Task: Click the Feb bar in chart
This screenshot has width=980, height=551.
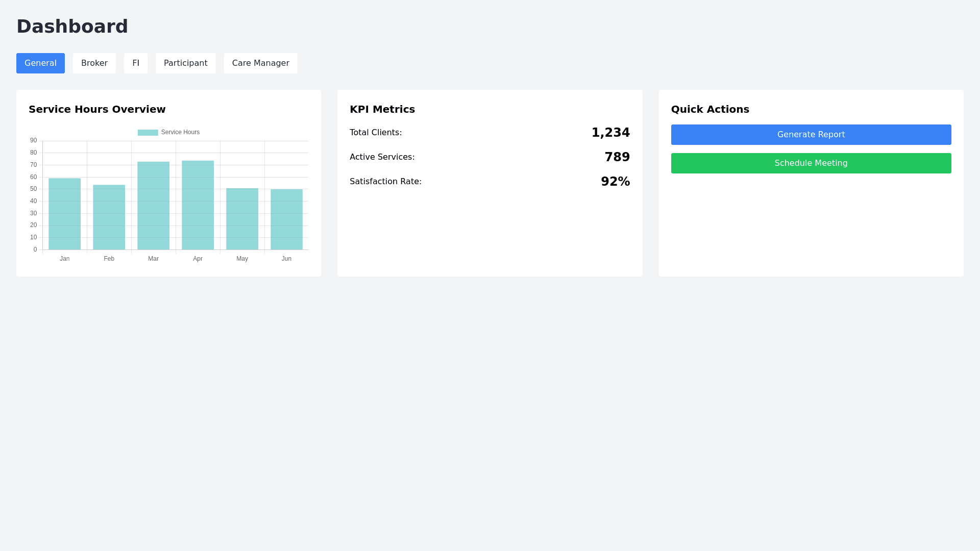Action: pyautogui.click(x=109, y=217)
